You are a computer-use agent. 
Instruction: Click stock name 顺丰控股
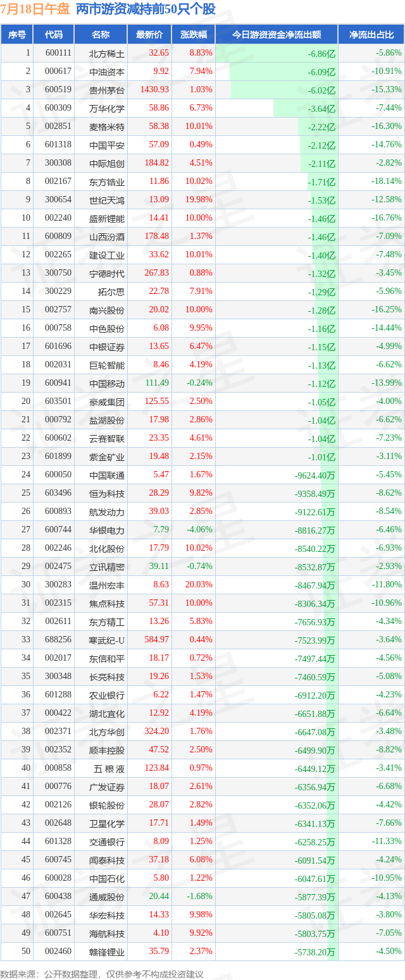coord(107,750)
